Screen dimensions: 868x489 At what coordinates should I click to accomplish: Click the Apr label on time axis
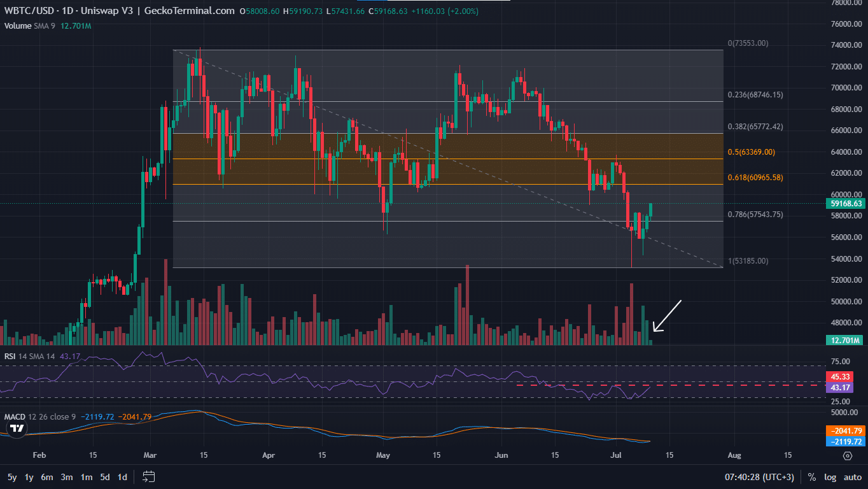(x=269, y=455)
